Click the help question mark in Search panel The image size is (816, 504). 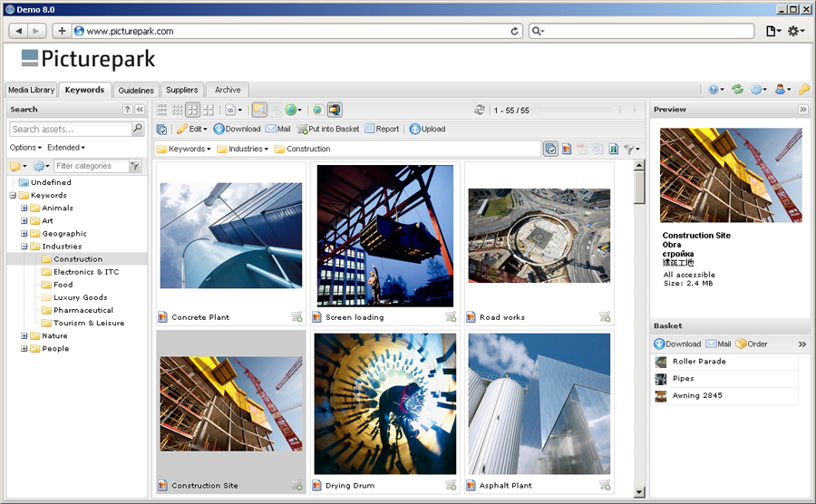coord(127,110)
